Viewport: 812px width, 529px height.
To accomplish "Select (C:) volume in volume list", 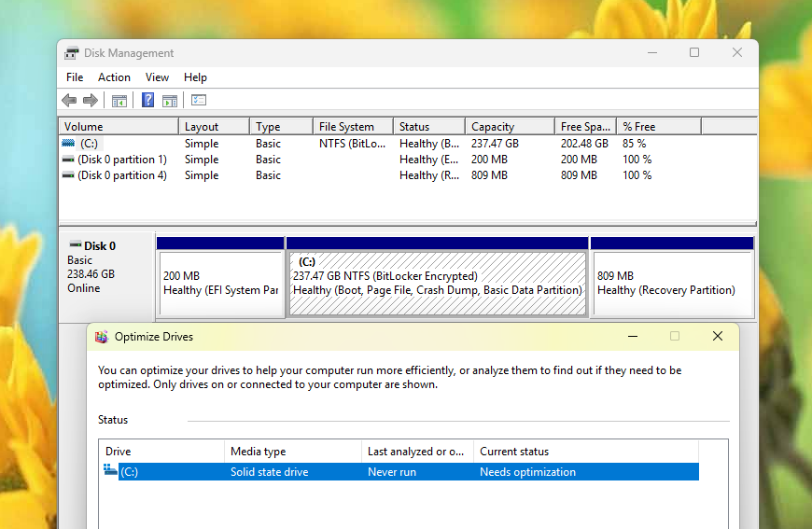I will point(89,144).
